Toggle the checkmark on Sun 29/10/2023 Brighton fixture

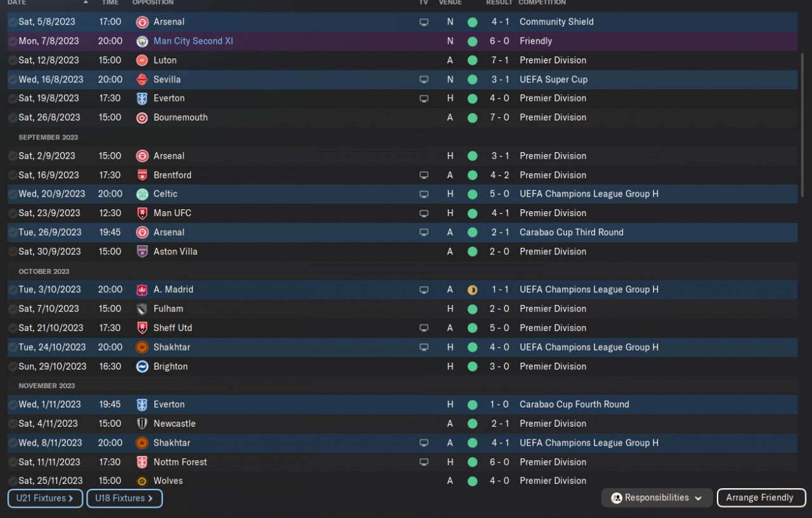point(12,366)
